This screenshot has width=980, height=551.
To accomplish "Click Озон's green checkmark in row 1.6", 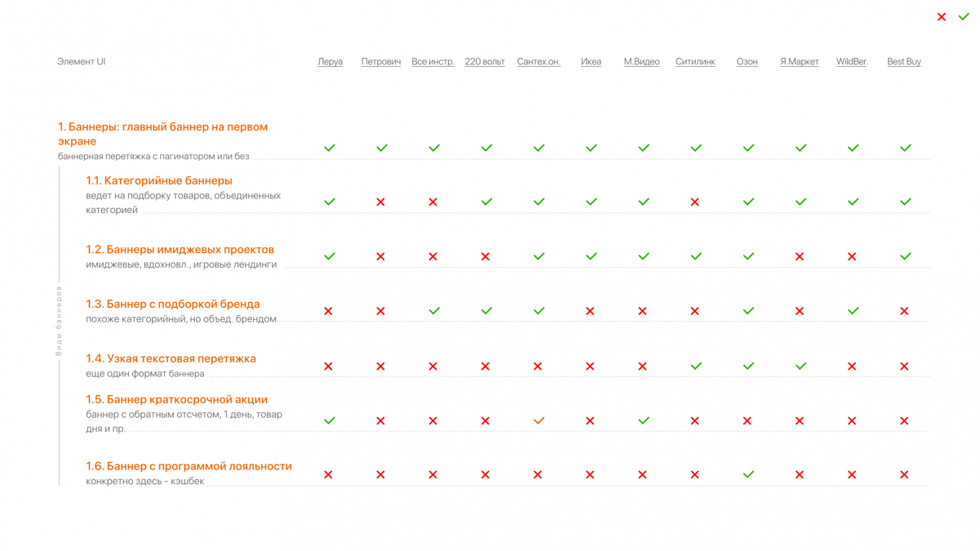I will (x=748, y=474).
